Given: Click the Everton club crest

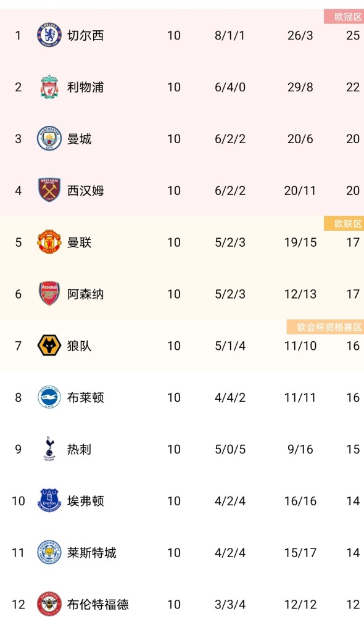Looking at the screenshot, I should (x=49, y=500).
